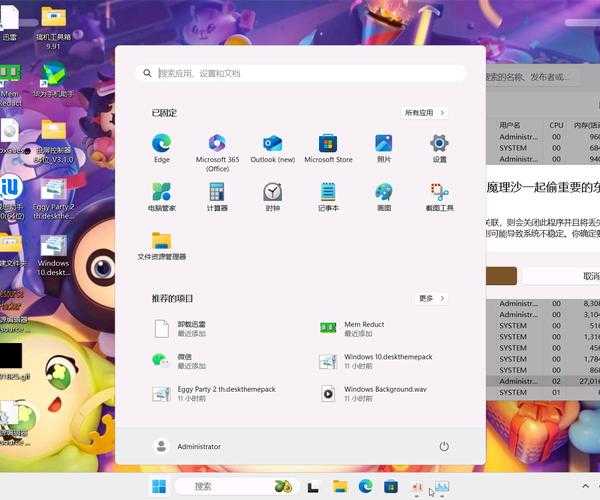Open 截图工具 Snipping Tool
600x500 pixels.
tap(439, 197)
